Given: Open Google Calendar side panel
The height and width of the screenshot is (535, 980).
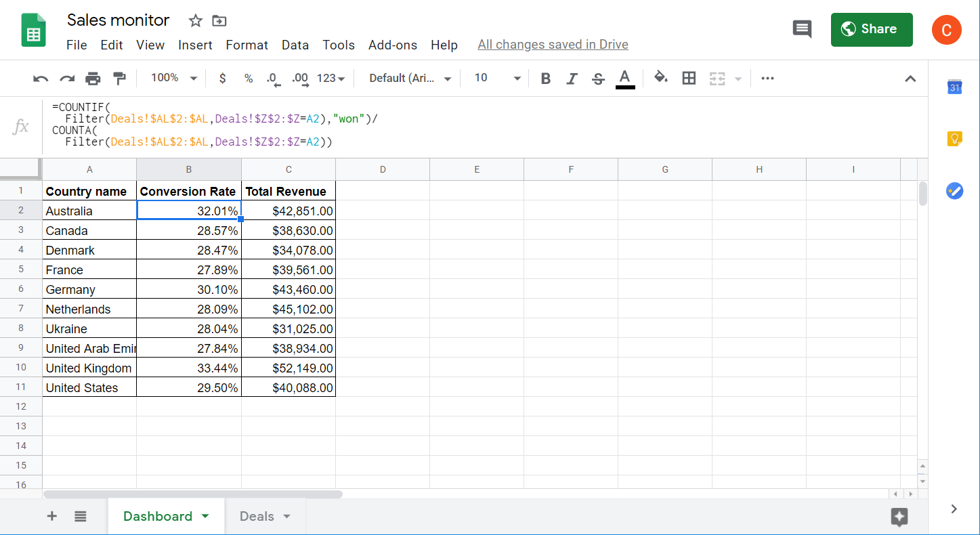Looking at the screenshot, I should point(954,87).
